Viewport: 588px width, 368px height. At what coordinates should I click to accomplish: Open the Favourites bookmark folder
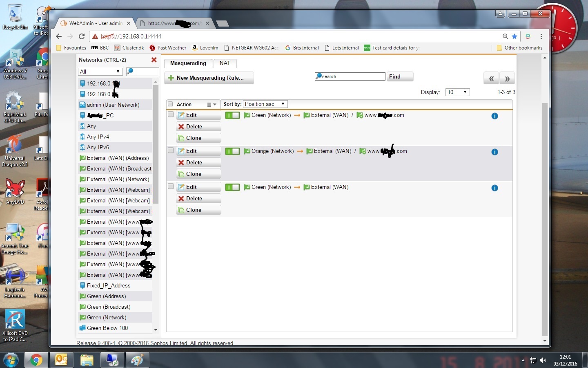(x=71, y=48)
